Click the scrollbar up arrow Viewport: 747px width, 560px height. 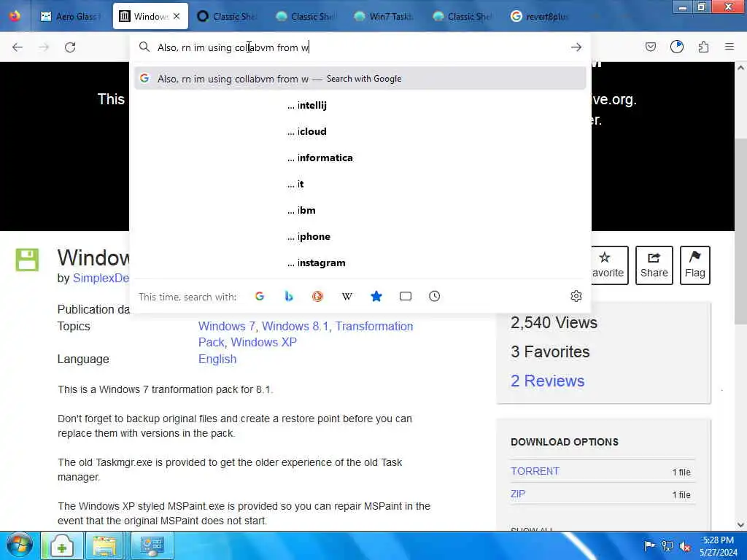(740, 68)
